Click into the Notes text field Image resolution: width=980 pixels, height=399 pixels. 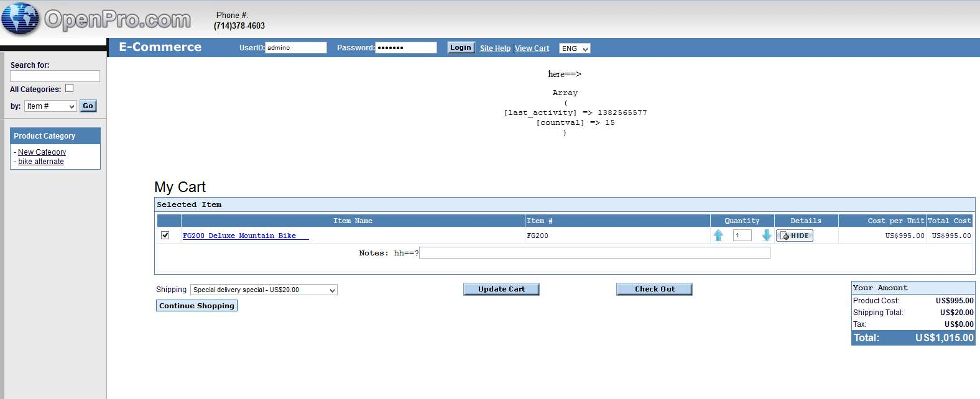point(594,253)
